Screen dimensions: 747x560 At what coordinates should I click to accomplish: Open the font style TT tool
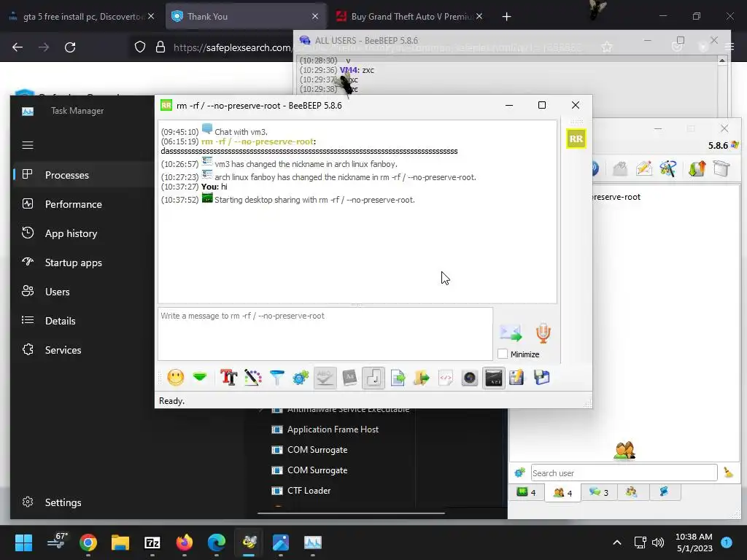[x=228, y=378]
